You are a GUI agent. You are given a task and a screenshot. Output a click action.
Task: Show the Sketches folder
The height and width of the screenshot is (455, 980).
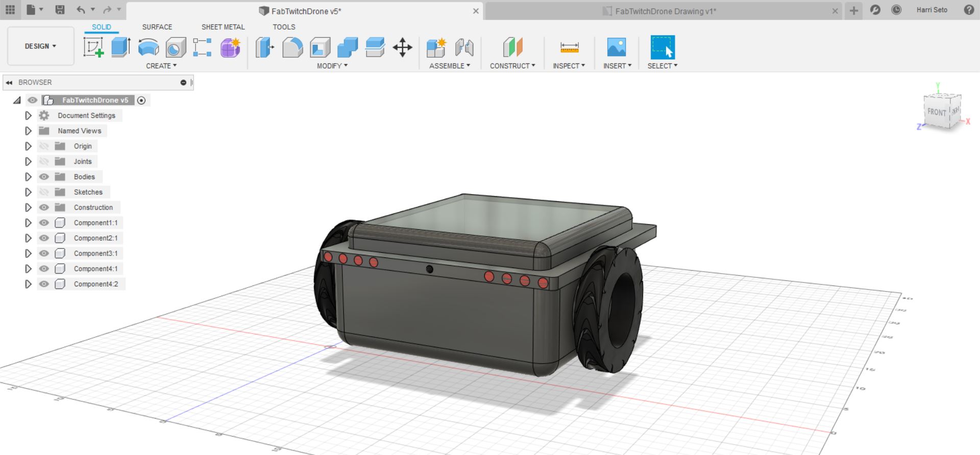44,192
